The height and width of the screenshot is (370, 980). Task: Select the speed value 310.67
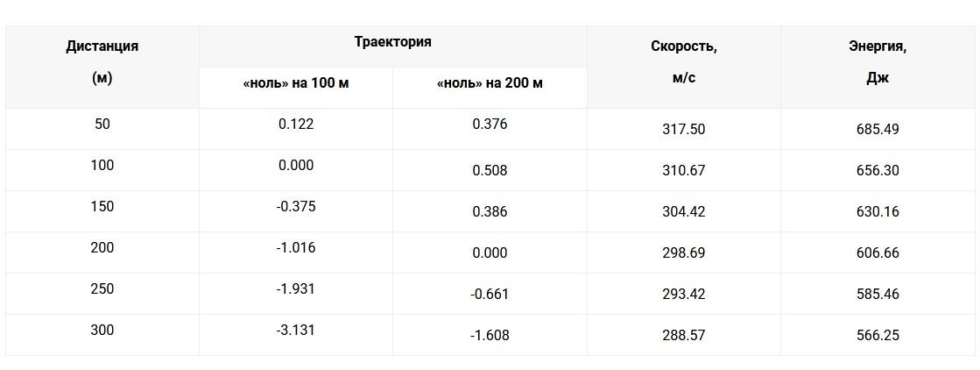[684, 170]
